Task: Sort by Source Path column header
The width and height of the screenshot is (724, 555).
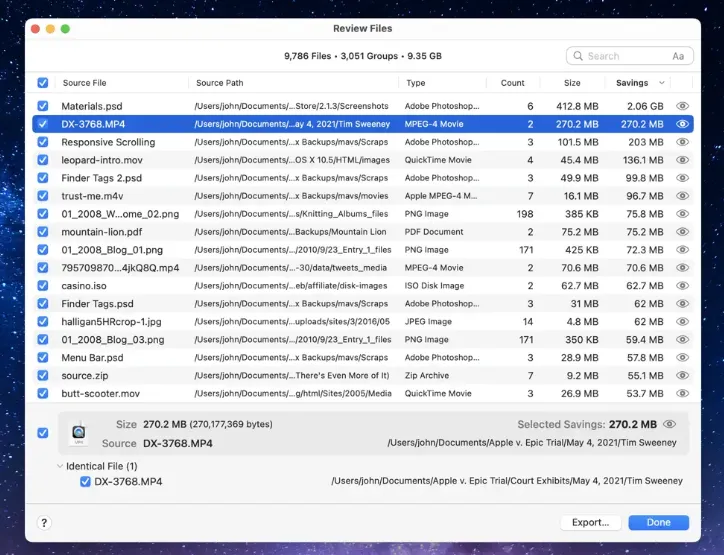Action: [219, 83]
